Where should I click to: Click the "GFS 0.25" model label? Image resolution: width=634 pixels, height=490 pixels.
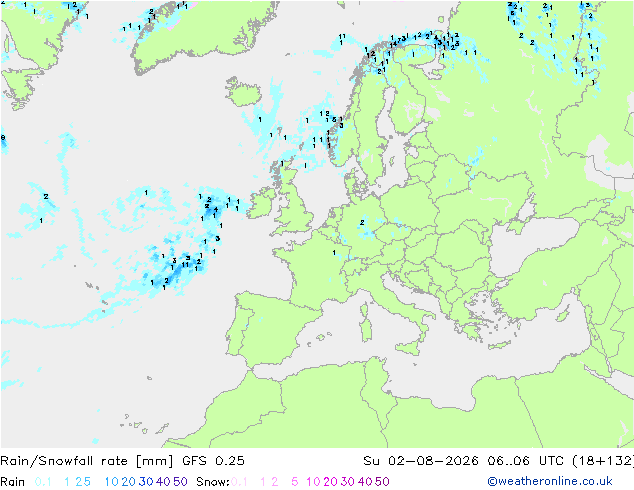(213, 461)
